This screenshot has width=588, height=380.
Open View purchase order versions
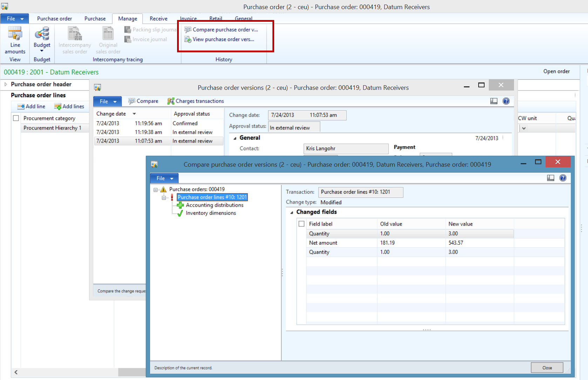[x=219, y=39]
